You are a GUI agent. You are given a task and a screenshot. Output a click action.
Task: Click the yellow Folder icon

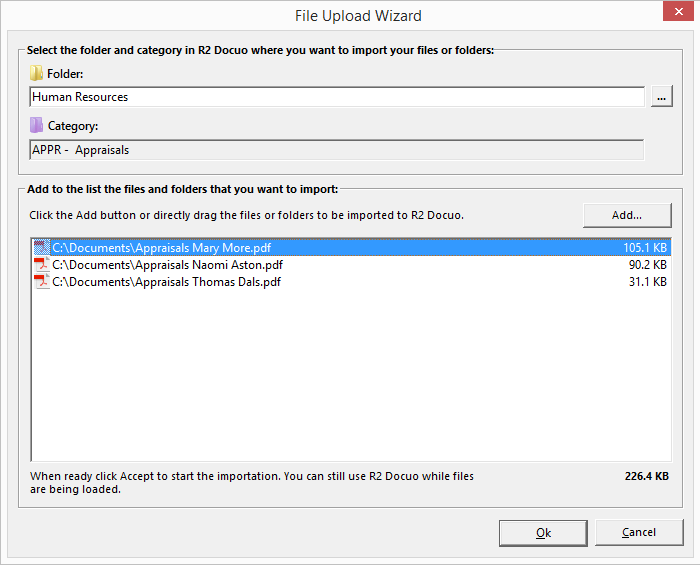point(36,73)
